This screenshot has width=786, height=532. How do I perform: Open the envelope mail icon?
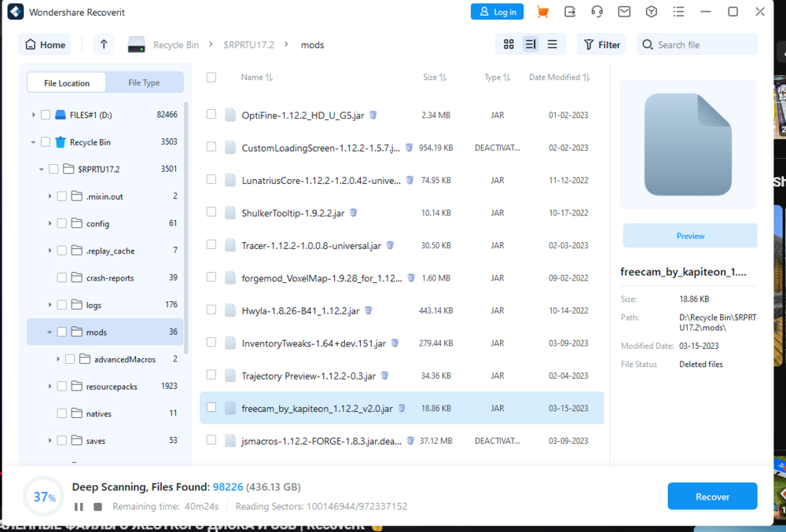coord(624,12)
